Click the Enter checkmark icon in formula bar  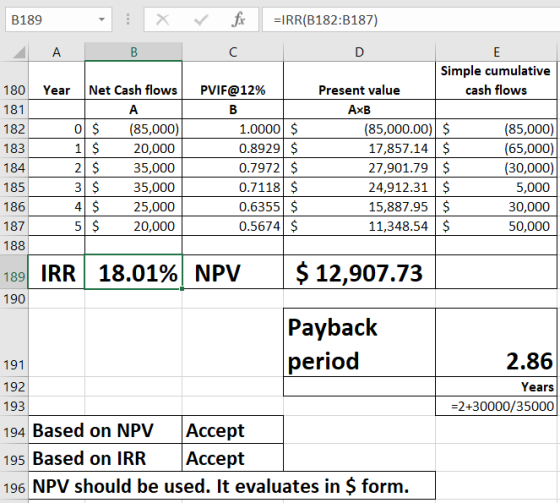tap(201, 20)
